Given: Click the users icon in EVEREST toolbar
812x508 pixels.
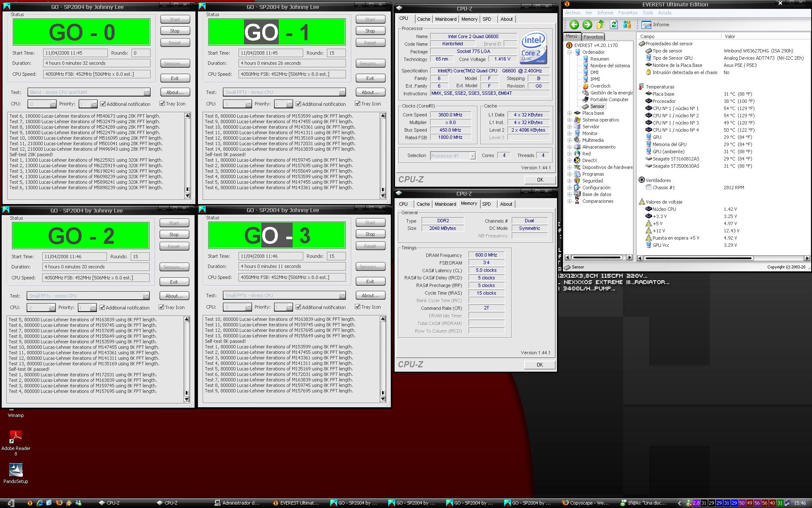Looking at the screenshot, I should [x=627, y=25].
